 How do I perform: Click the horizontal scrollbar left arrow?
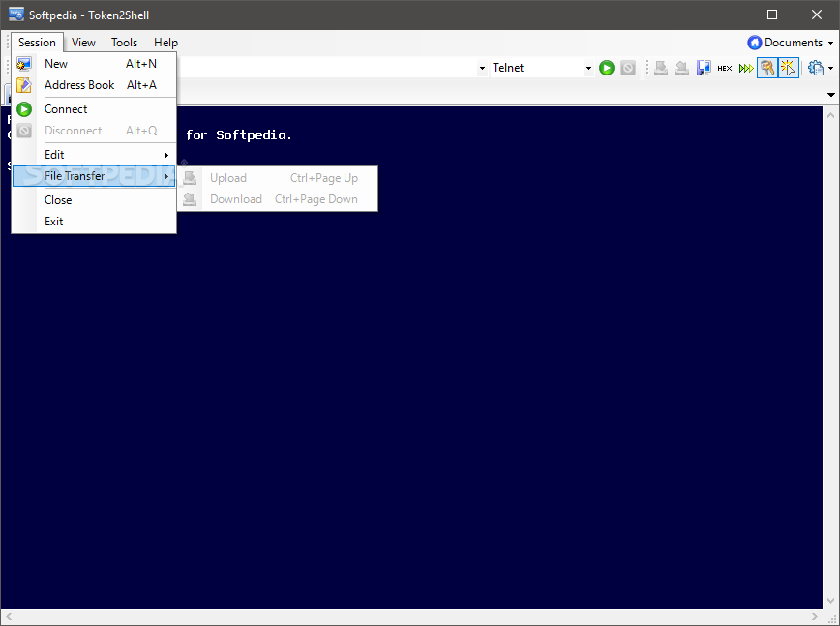click(9, 617)
